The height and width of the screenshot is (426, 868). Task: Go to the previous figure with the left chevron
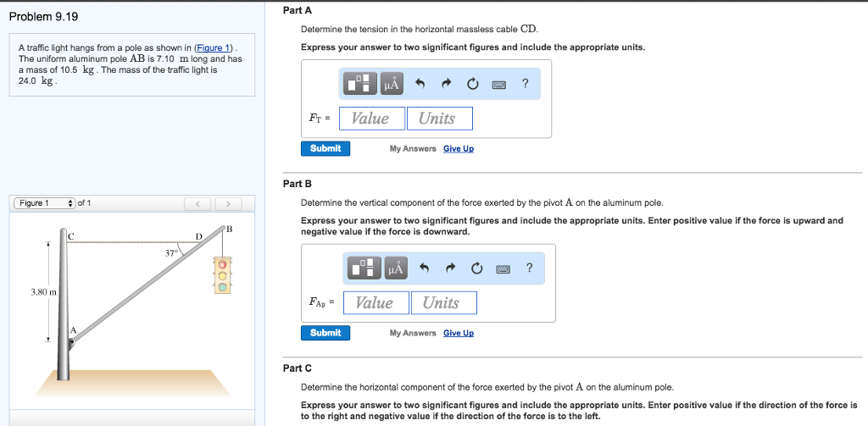tap(198, 204)
